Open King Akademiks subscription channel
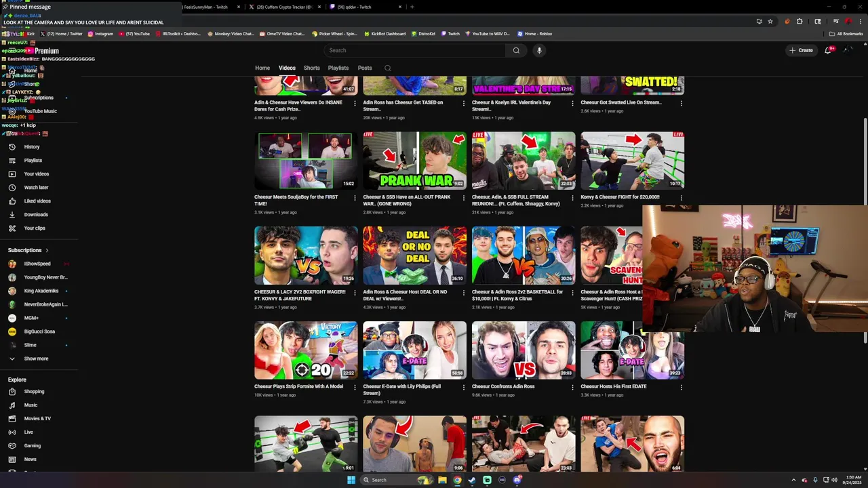This screenshot has width=868, height=488. click(41, 291)
